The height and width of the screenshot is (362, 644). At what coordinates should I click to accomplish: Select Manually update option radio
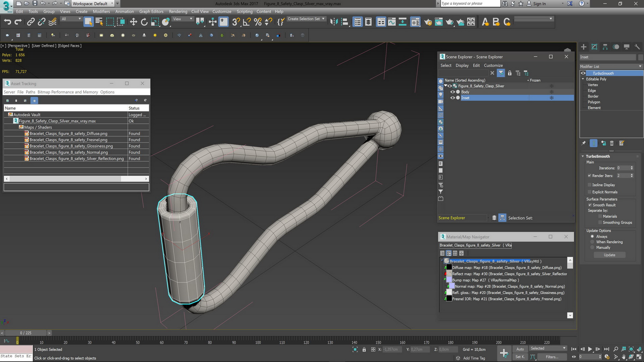point(592,248)
